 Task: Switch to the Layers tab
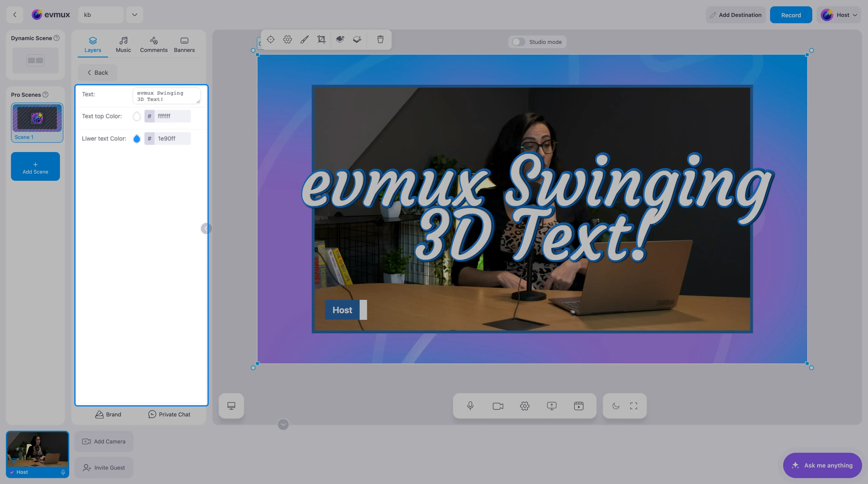click(x=93, y=45)
